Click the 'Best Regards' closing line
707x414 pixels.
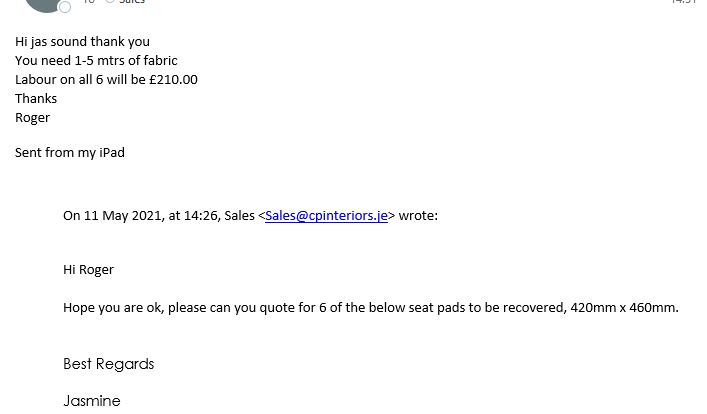(108, 364)
